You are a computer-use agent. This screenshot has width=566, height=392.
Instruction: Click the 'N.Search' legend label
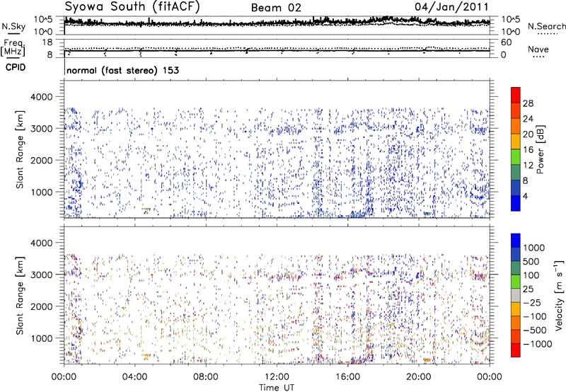(x=546, y=26)
